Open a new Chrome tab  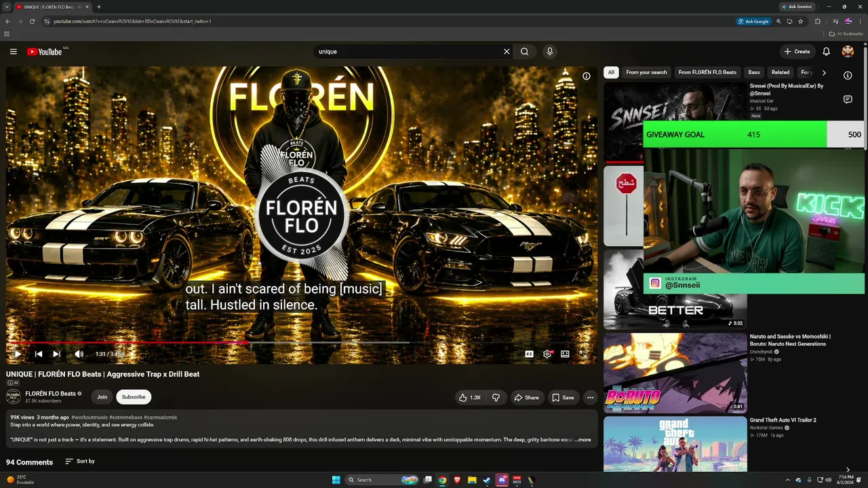tap(99, 7)
